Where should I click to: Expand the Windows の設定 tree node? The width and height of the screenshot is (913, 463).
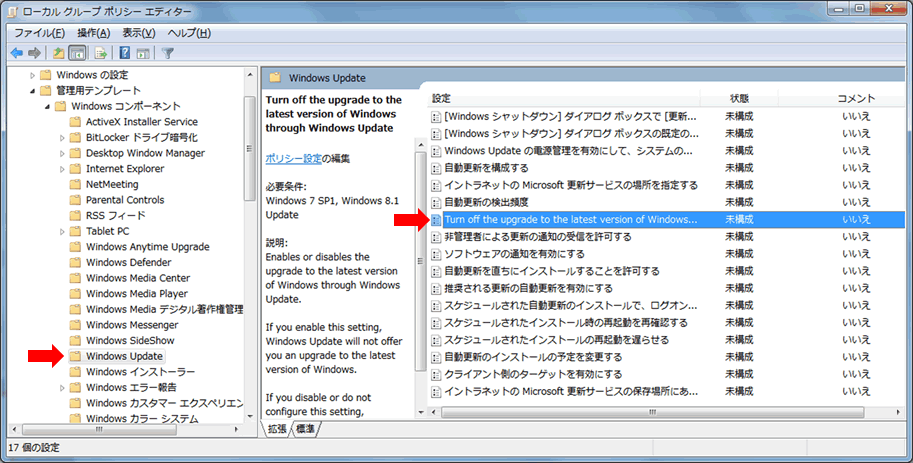pos(33,75)
